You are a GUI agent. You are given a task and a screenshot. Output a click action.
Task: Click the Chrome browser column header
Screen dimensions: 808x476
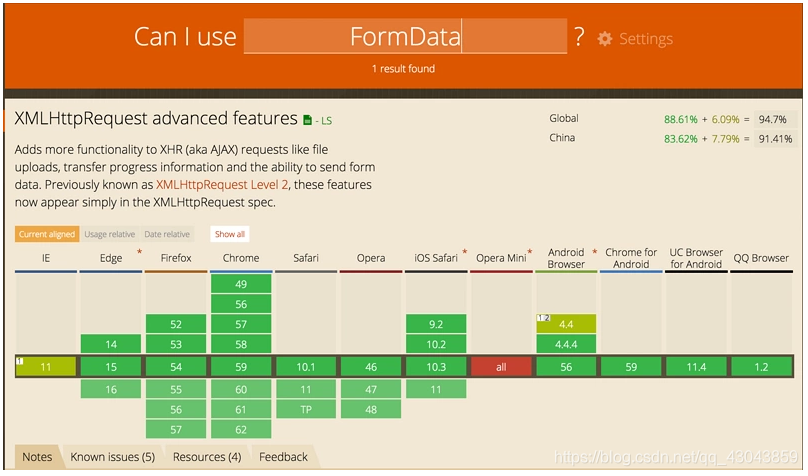point(241,258)
